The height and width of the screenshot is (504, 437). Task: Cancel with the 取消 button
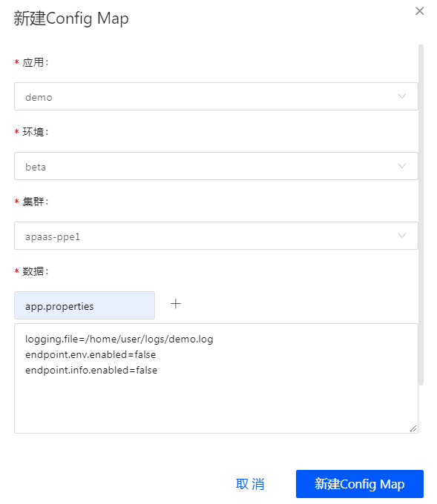click(250, 484)
